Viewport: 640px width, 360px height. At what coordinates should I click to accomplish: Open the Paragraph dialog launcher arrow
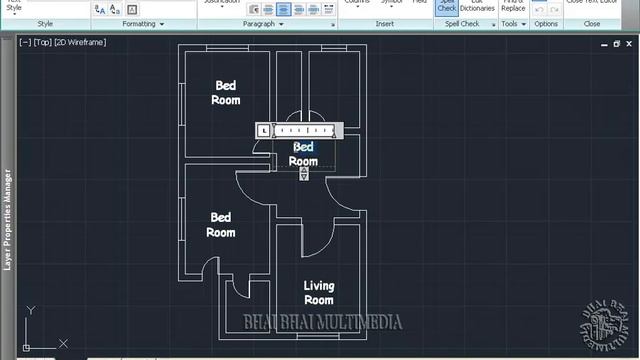[333, 25]
